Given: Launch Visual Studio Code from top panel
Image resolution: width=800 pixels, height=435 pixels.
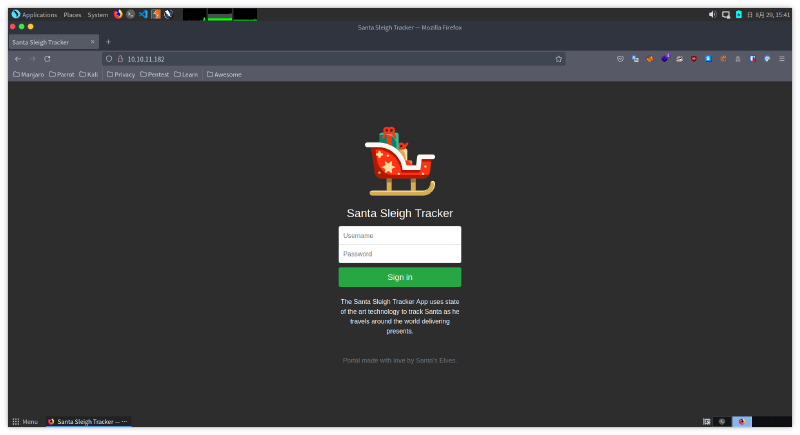Looking at the screenshot, I should 143,14.
